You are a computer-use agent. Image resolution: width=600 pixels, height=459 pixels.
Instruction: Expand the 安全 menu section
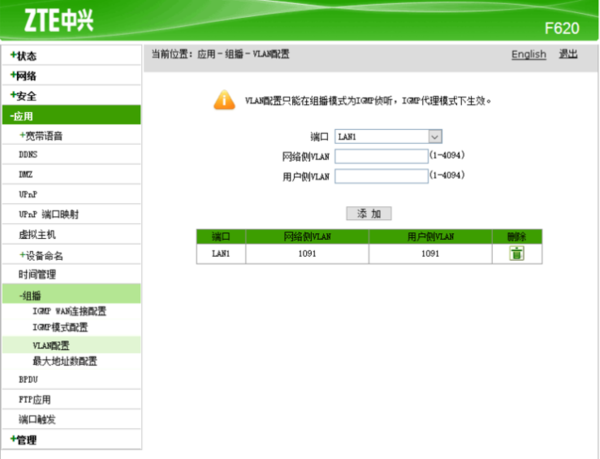tap(25, 95)
